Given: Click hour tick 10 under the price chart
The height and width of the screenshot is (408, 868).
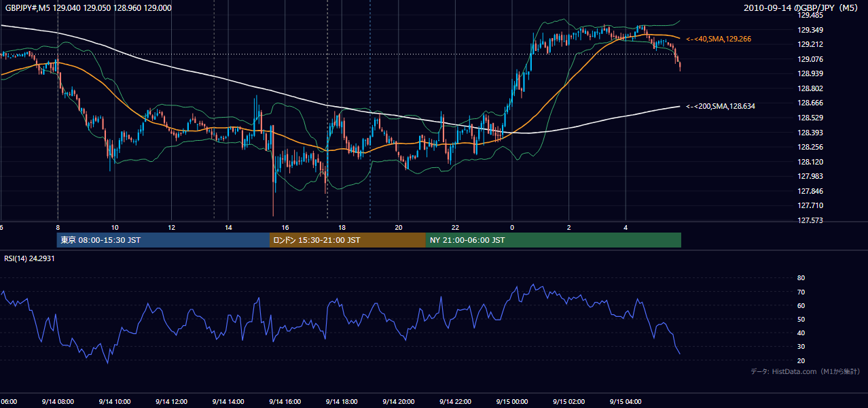Looking at the screenshot, I should click(x=115, y=228).
